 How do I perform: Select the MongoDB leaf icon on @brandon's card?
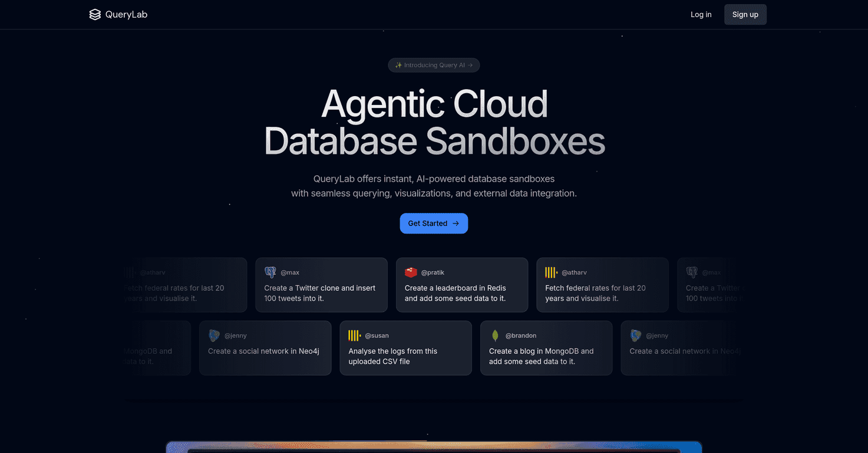[495, 335]
